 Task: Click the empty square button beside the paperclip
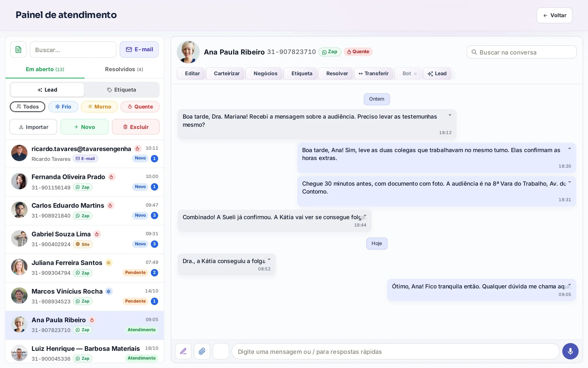[221, 351]
